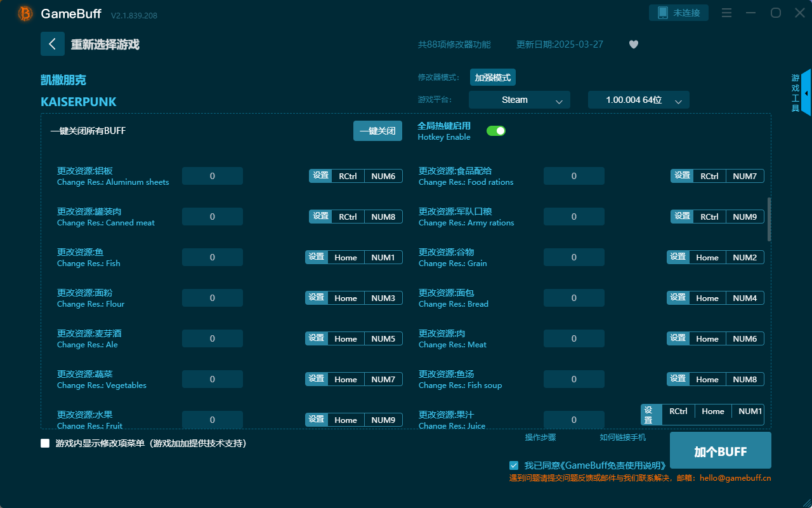Select the 加强模式 modifier mode
This screenshot has width=812, height=508.
[x=492, y=77]
